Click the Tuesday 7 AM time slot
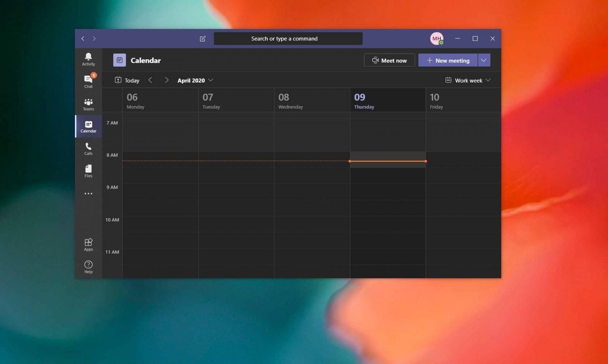 (x=236, y=128)
